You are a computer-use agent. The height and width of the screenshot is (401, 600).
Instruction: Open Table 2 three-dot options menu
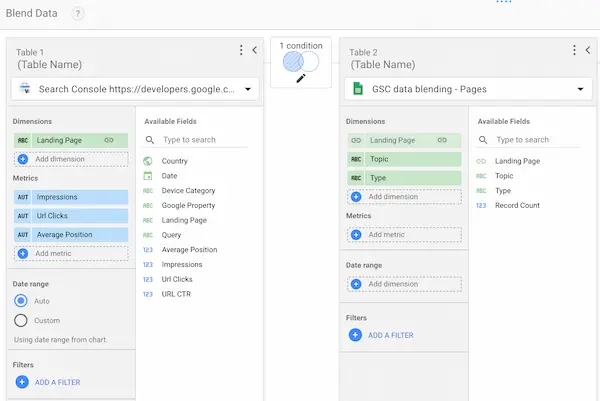coord(574,50)
